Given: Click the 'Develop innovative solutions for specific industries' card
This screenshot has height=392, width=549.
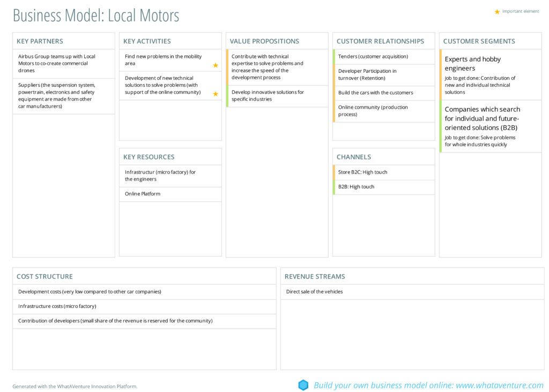Looking at the screenshot, I should 277,96.
